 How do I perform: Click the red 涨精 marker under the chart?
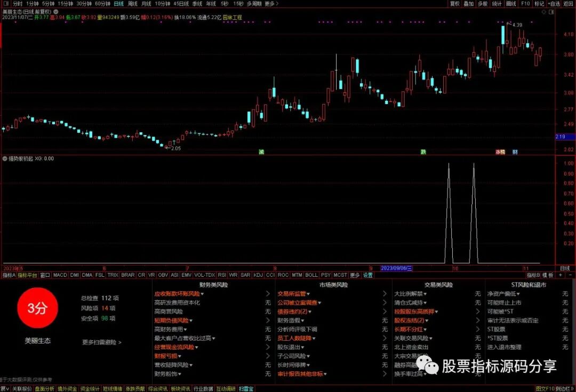(x=500, y=151)
